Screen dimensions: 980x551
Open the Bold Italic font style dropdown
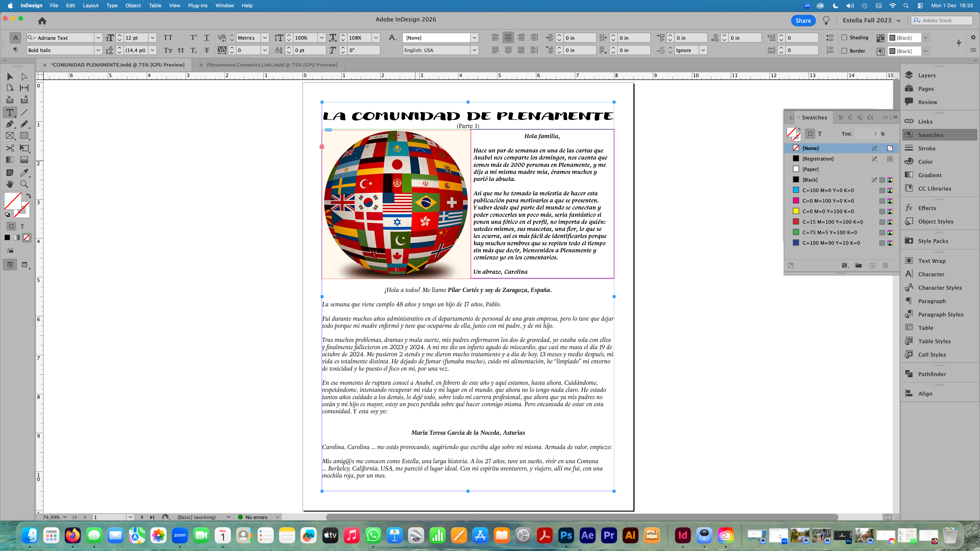click(x=98, y=50)
